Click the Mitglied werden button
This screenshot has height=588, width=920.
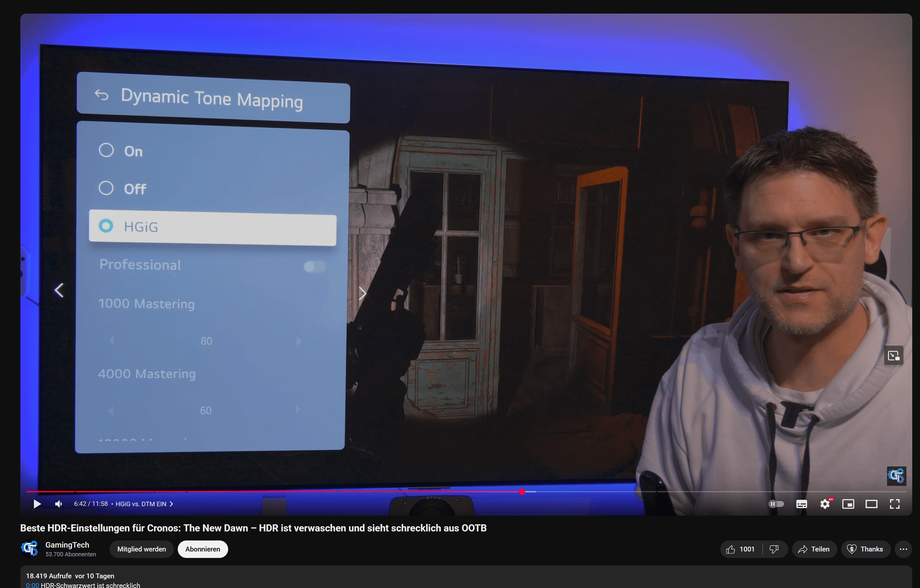click(x=141, y=549)
